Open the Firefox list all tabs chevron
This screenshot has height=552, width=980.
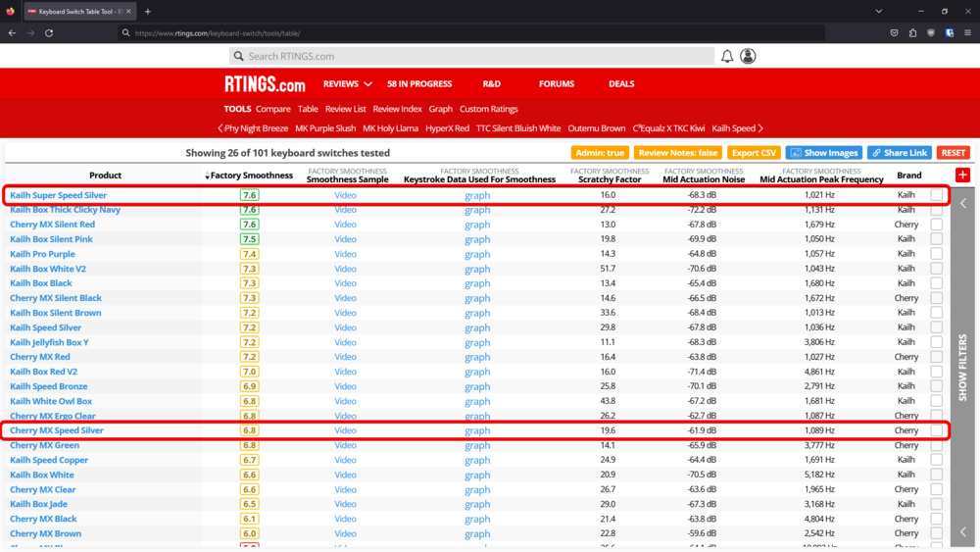tap(878, 12)
